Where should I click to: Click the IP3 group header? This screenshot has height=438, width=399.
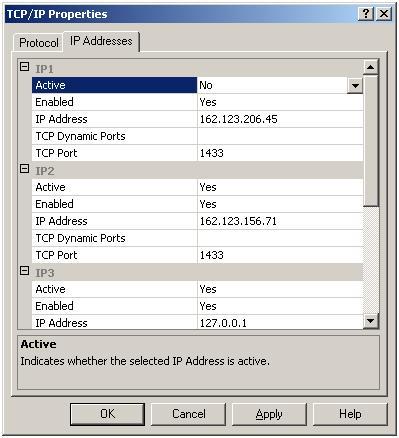44,273
